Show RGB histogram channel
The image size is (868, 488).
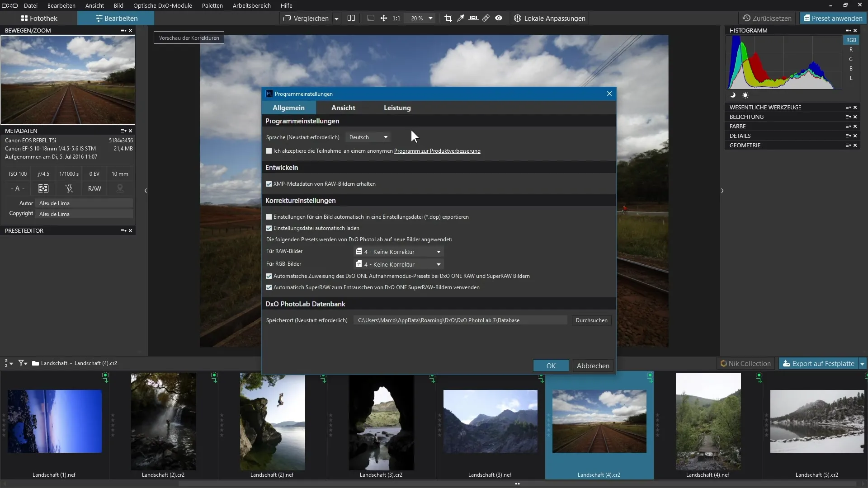tap(851, 40)
